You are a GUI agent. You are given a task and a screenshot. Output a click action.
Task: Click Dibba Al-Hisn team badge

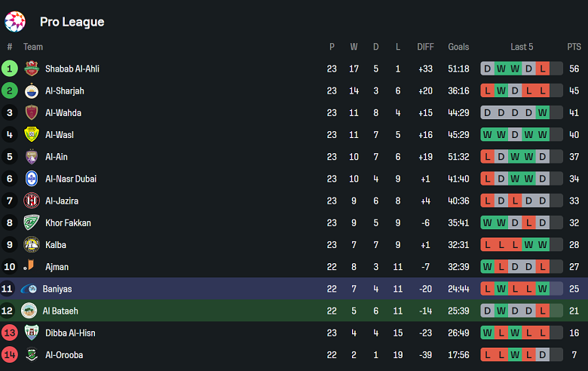[31, 333]
